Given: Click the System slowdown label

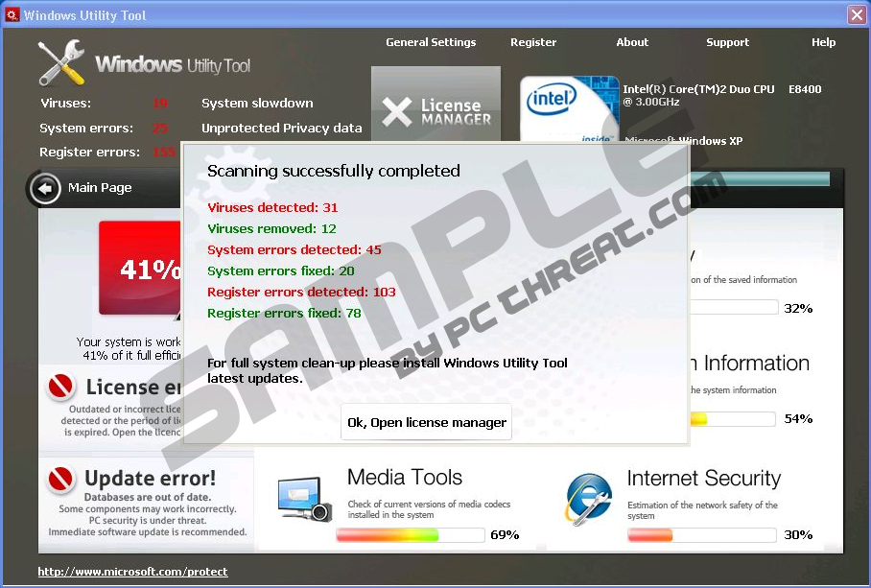Looking at the screenshot, I should (x=257, y=104).
